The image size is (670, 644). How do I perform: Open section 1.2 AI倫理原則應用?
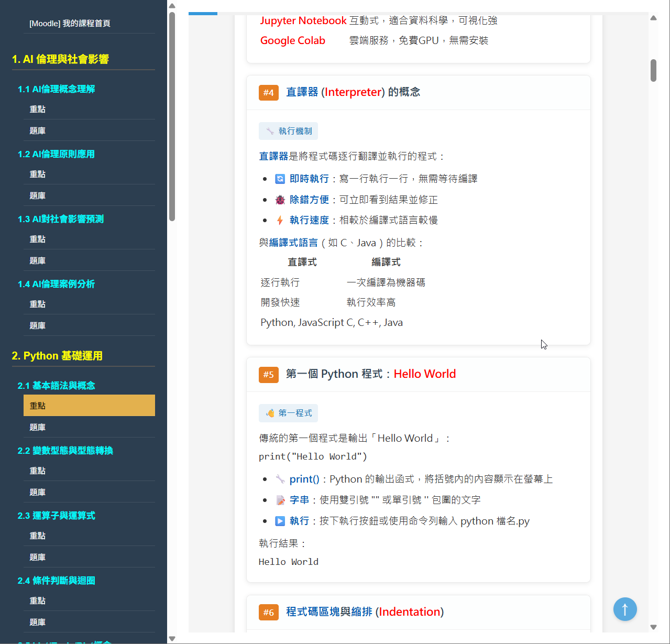click(x=56, y=154)
